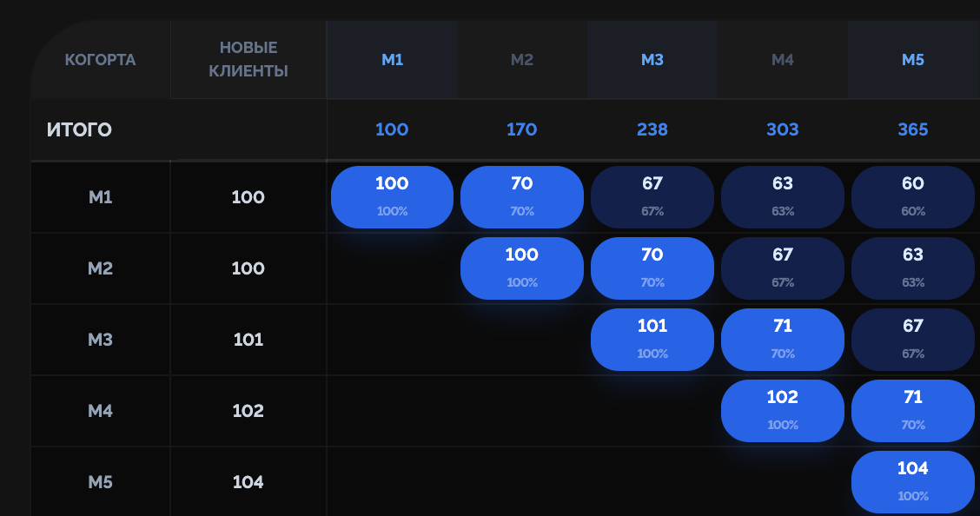This screenshot has width=980, height=516.
Task: Click the КОГОРТА column header
Action: (x=100, y=60)
